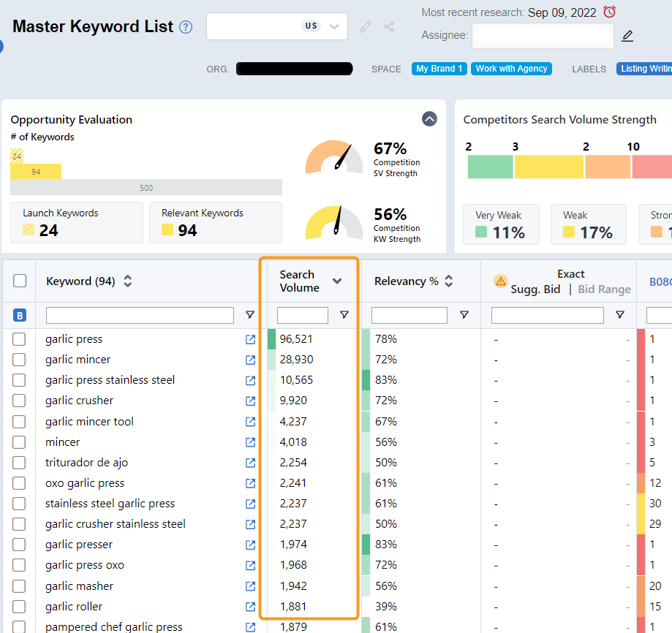The height and width of the screenshot is (633, 672).
Task: Sort by Relevancy % column arrows
Action: click(x=449, y=281)
